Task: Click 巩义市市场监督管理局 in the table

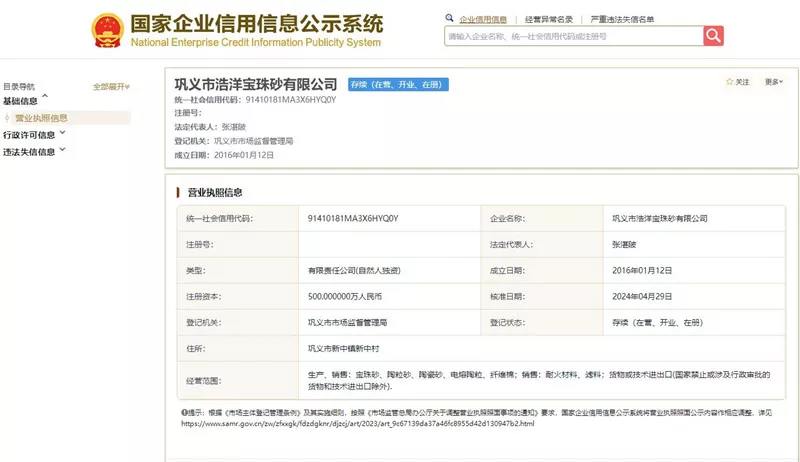Action: (347, 322)
